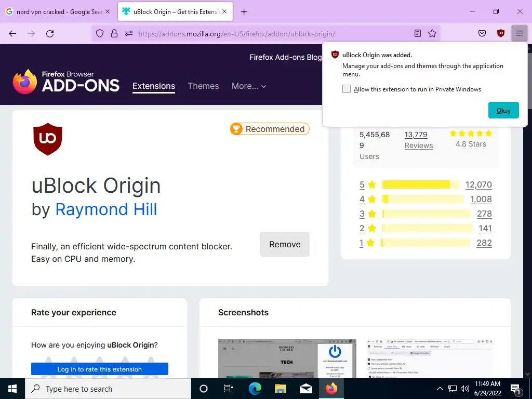Click the uBlock Origin shield logo
Image resolution: width=532 pixels, height=399 pixels.
(48, 139)
